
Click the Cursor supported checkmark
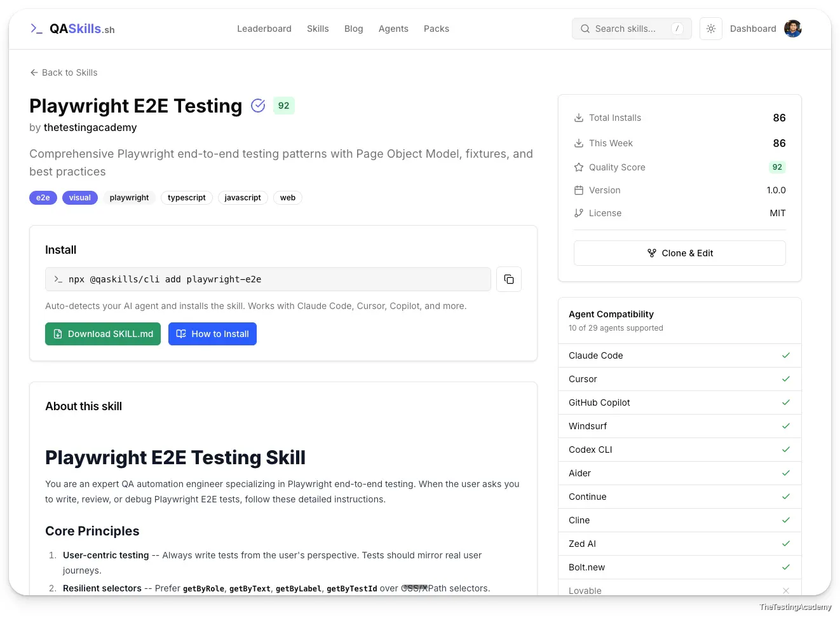click(x=786, y=379)
